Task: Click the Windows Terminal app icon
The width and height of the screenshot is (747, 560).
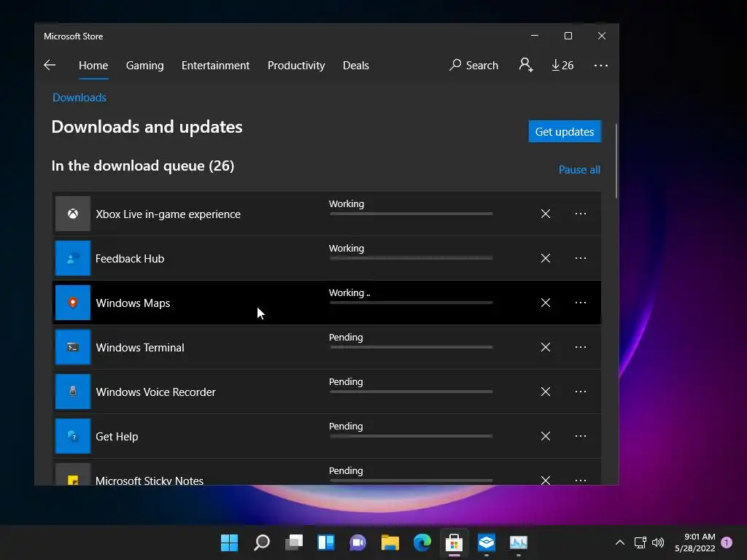Action: click(73, 347)
